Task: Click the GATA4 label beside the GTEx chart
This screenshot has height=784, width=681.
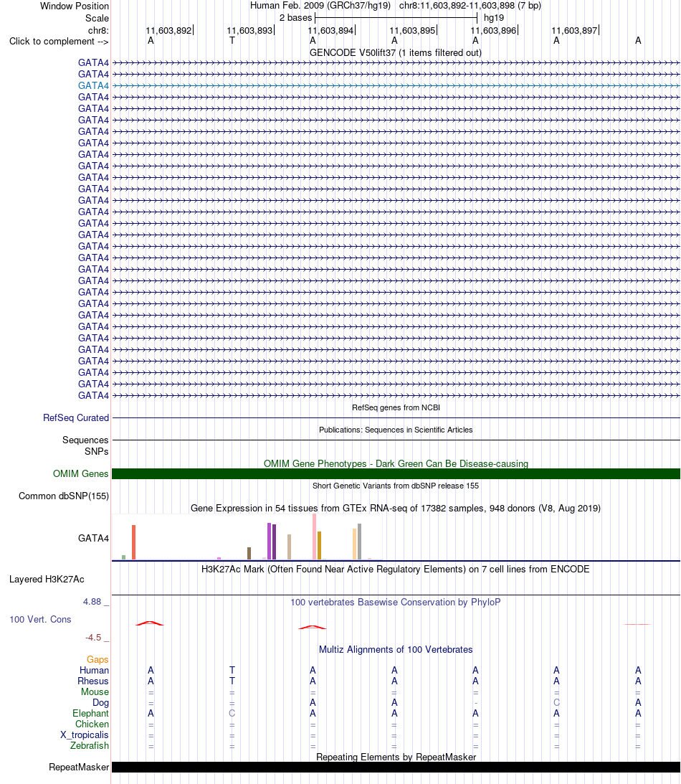Action: click(x=93, y=538)
